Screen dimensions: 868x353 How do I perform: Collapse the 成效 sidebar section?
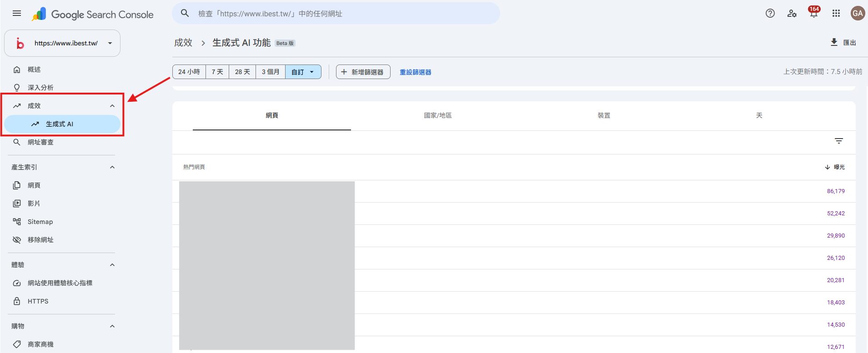[x=112, y=106]
